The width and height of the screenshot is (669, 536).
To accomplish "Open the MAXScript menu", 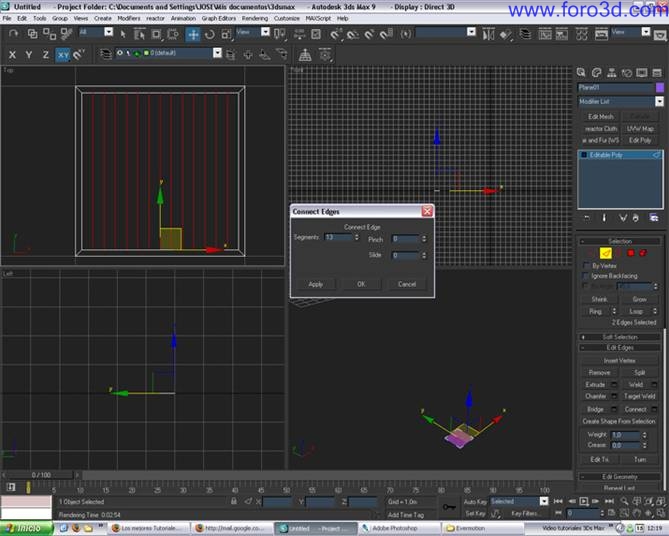I will click(x=318, y=18).
